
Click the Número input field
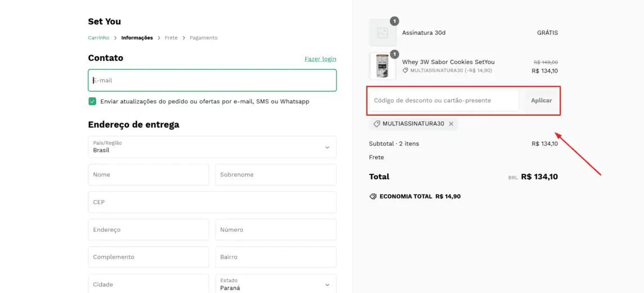point(276,229)
